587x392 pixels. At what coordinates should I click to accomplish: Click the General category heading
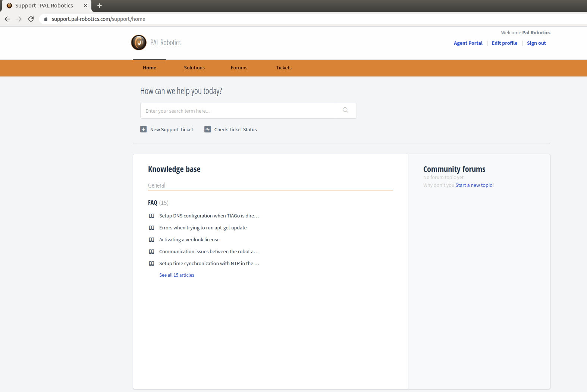(x=157, y=185)
